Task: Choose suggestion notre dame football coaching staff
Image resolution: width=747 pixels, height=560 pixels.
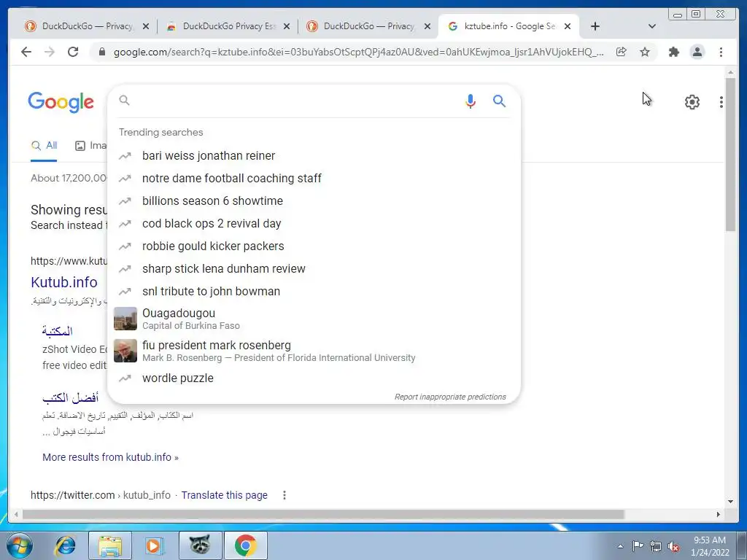Action: coord(314,178)
